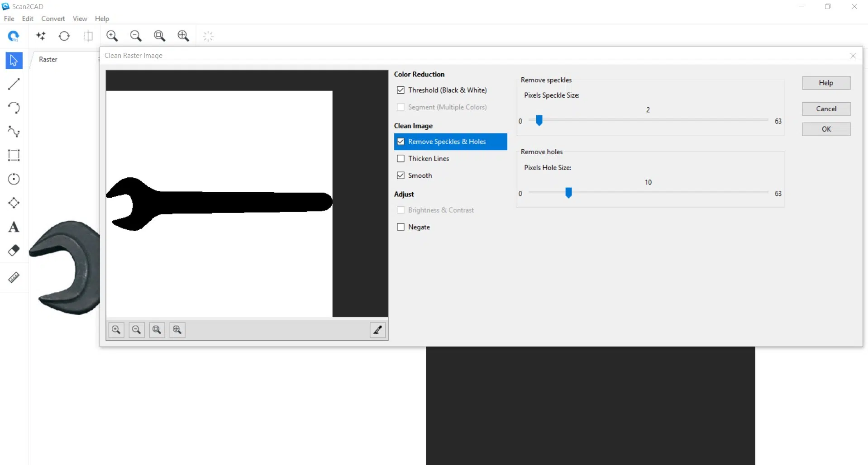
Task: Click the Rotate image icon
Action: [64, 36]
